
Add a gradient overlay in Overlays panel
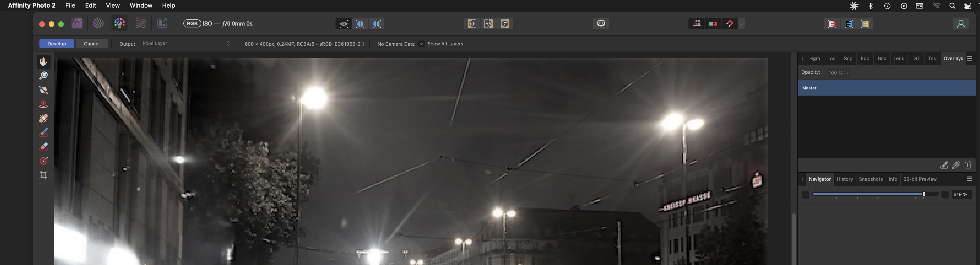tap(956, 165)
